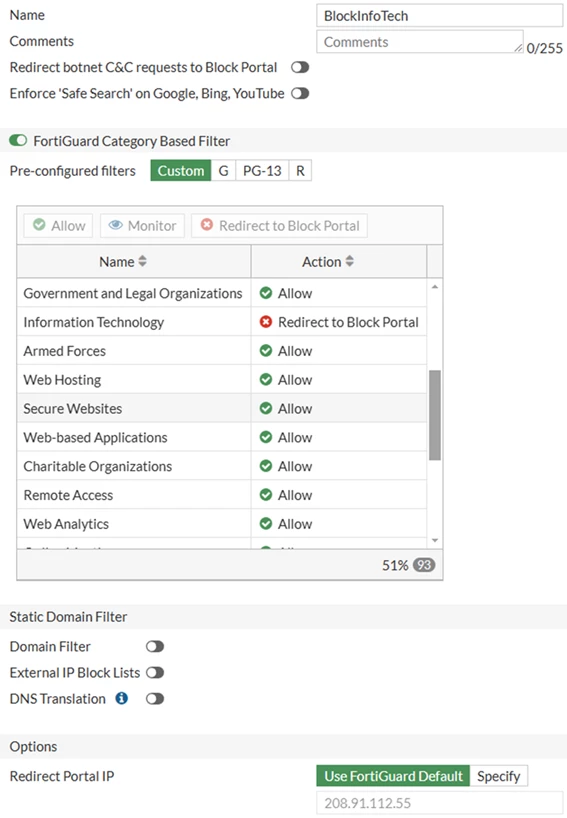Click red X icon on Redirect button
The width and height of the screenshot is (567, 818).
pos(207,225)
